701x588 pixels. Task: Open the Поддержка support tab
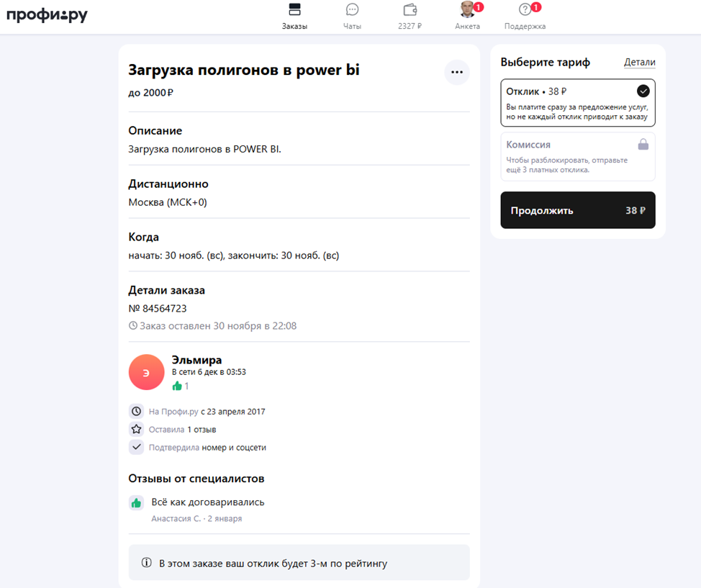pos(525,17)
